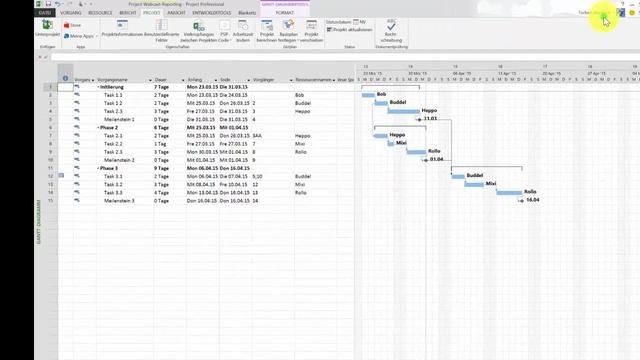The image size is (640, 360).
Task: Open Benutzerdefinierte Felder
Action: 162,31
